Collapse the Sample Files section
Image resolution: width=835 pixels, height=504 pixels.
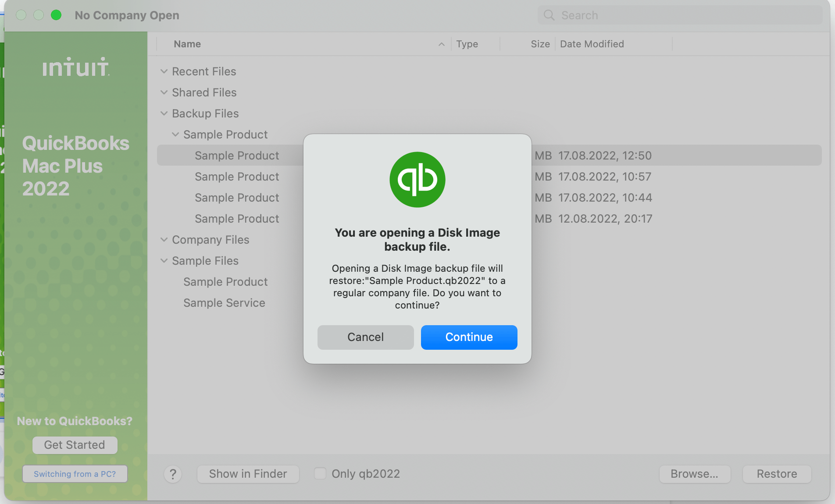point(164,260)
